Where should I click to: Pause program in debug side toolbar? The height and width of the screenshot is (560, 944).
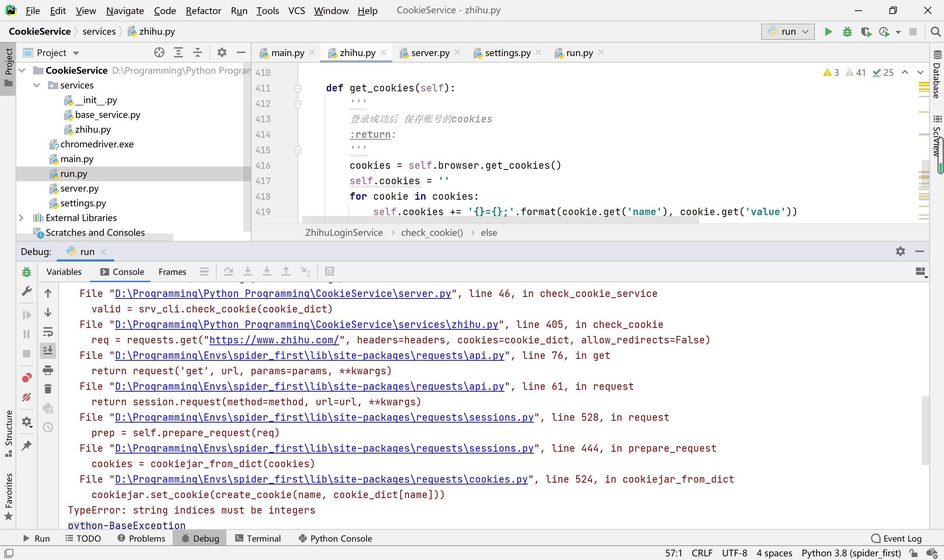27,334
